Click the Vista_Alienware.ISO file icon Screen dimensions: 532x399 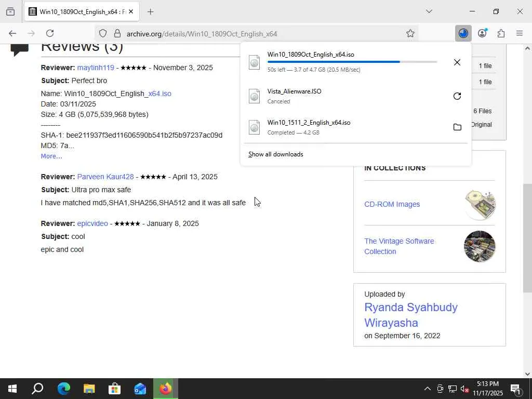pyautogui.click(x=254, y=96)
